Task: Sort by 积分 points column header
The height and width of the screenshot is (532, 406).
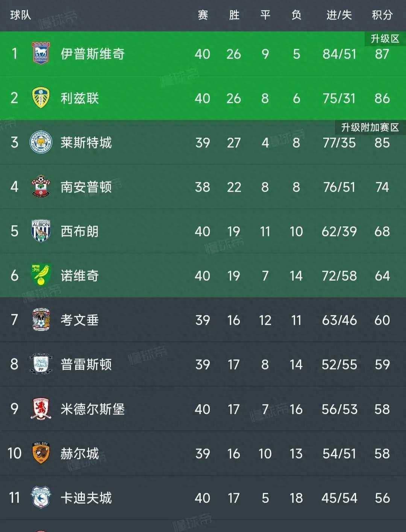Action: pyautogui.click(x=382, y=15)
